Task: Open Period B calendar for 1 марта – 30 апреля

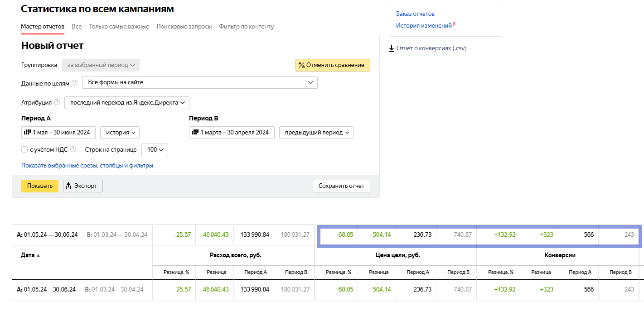Action: (x=231, y=133)
